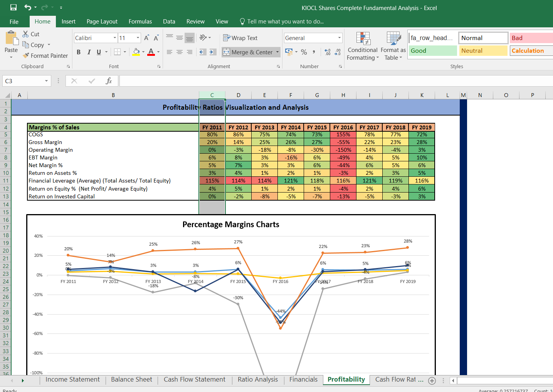Decrease font size with the smaller A icon
Screen dimensions: 553x392
156,38
